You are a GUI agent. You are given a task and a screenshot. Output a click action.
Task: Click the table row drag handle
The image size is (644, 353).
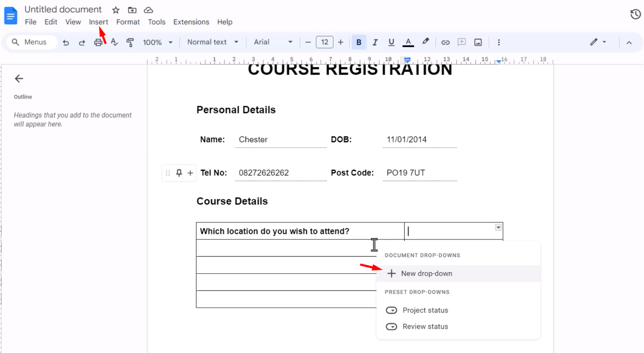168,173
